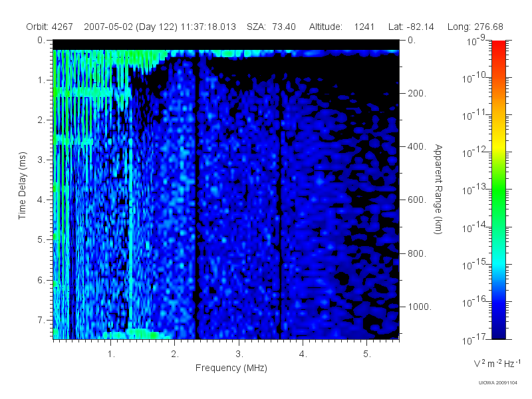Click the '3.' frequency axis tick label
Viewport: 532px width, 399px height.
pos(239,354)
